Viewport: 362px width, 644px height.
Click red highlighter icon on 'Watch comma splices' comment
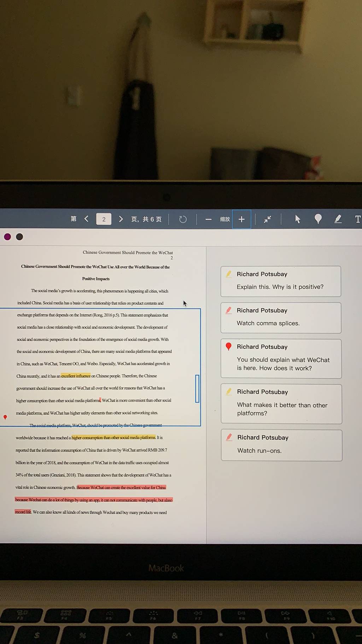click(229, 310)
